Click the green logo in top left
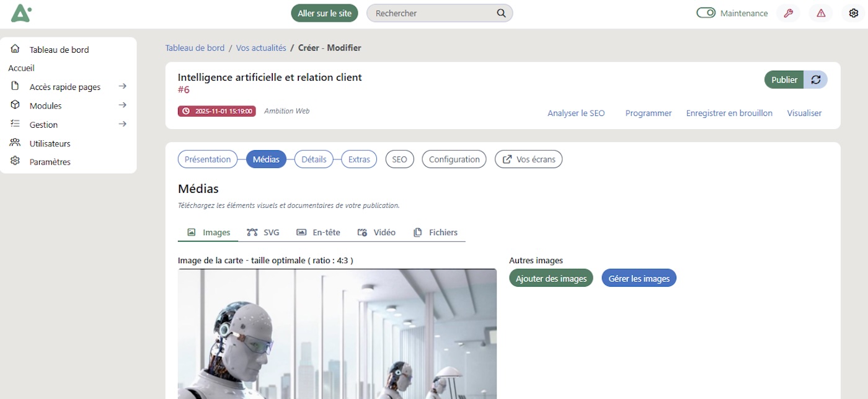Screen dimensions: 868x399 tap(20, 12)
